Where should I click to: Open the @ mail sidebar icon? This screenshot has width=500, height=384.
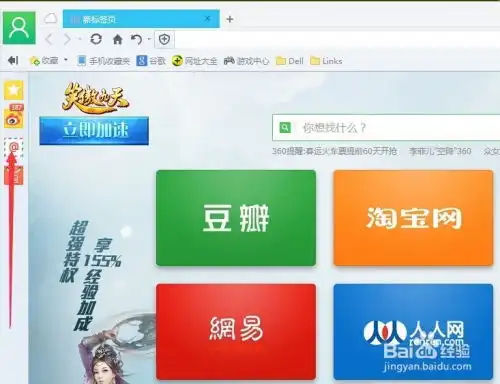pos(14,147)
